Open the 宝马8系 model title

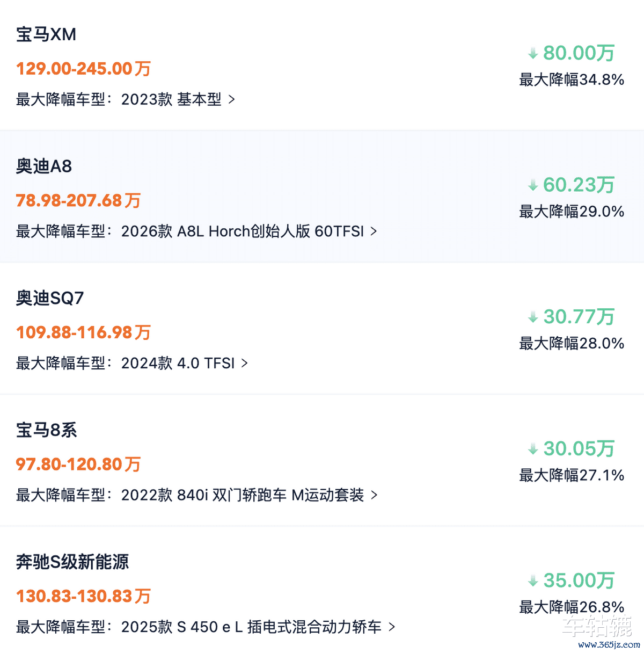47,430
